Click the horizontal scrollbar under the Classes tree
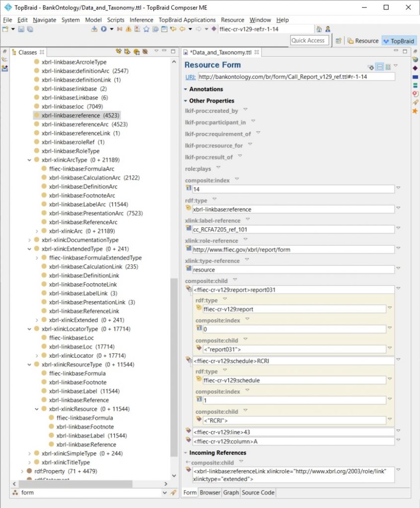 75,484
